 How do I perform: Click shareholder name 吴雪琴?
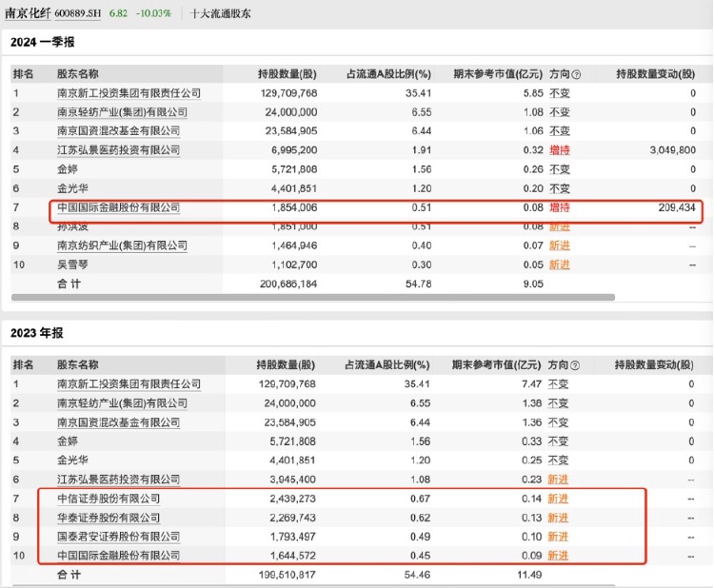[x=72, y=265]
